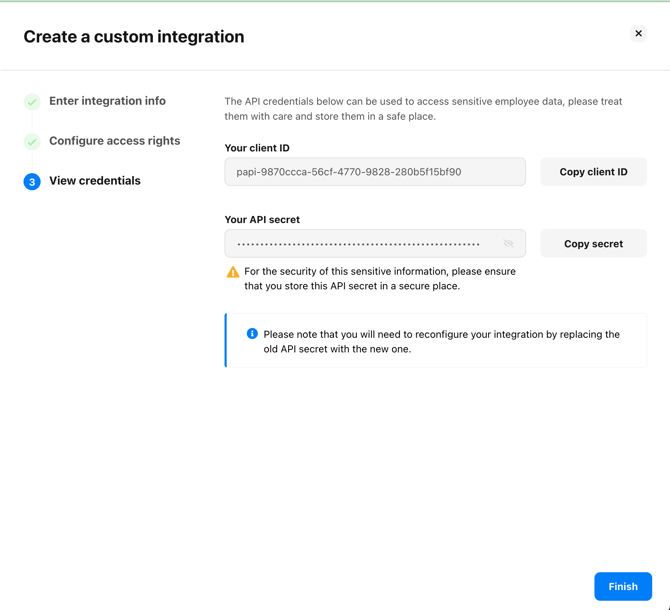Click the Copy secret button

pos(593,243)
